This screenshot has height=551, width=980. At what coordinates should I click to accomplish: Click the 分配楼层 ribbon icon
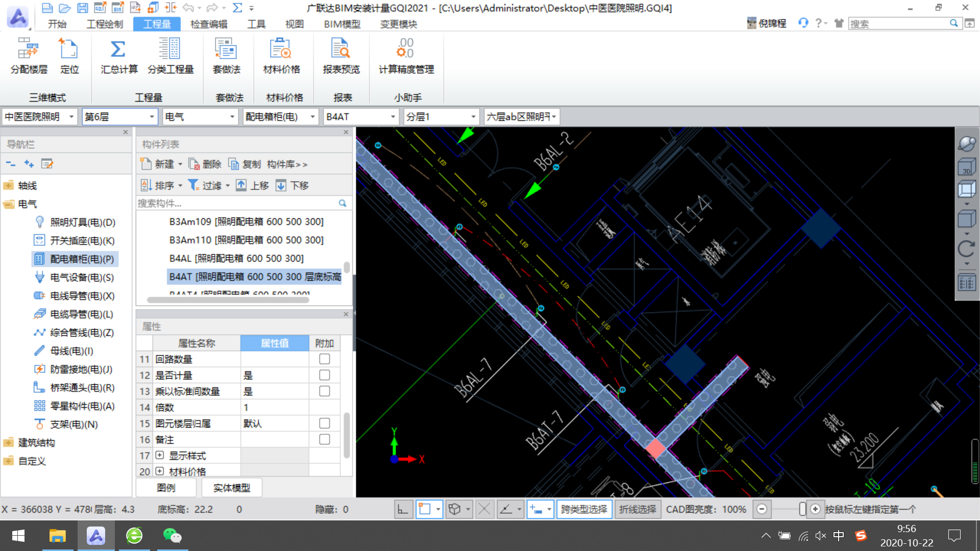coord(29,56)
